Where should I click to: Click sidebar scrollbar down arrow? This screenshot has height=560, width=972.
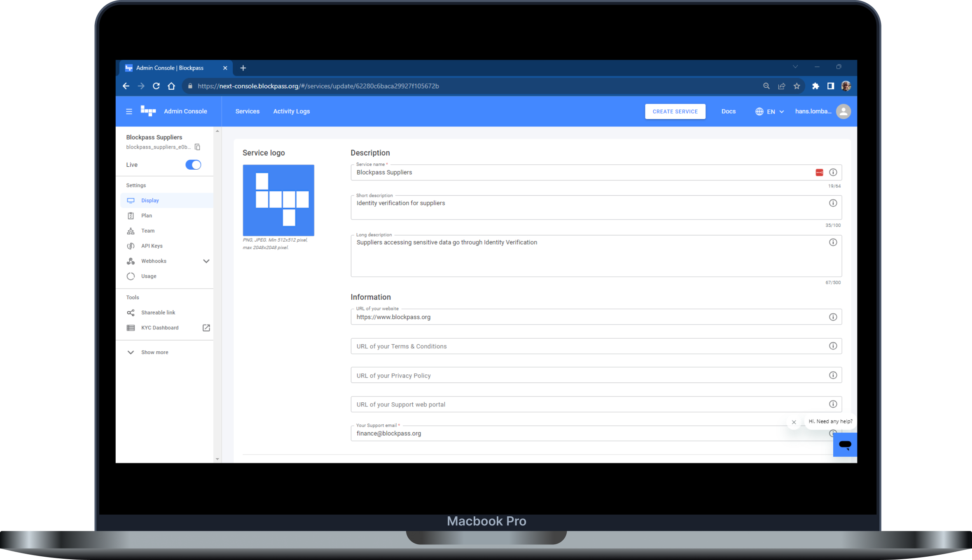pyautogui.click(x=217, y=459)
